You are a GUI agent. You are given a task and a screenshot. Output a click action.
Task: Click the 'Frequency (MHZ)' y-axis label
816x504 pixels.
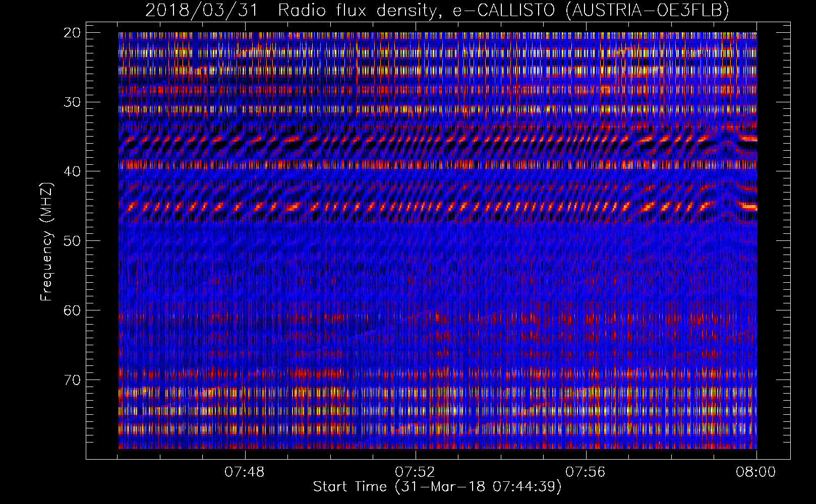(x=46, y=242)
